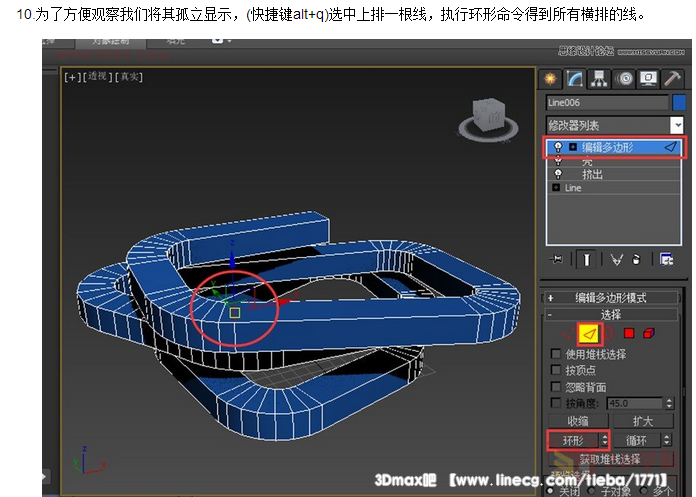
Task: Expand the 编辑多边形 stack entry plus
Action: tap(573, 147)
